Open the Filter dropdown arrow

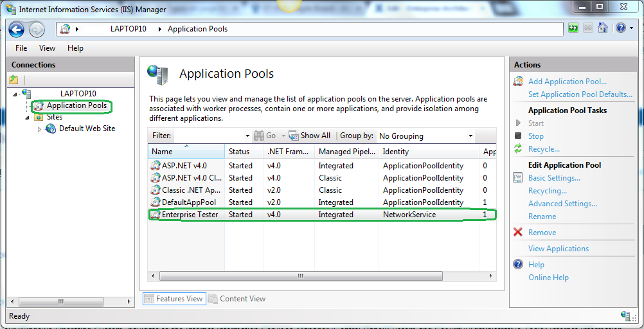click(x=247, y=136)
